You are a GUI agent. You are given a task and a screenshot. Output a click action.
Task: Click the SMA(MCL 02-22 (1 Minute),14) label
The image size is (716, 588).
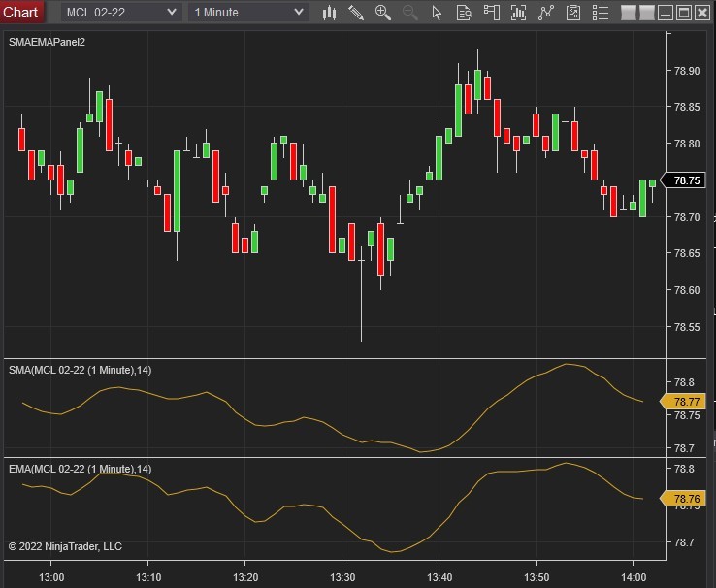(80, 370)
